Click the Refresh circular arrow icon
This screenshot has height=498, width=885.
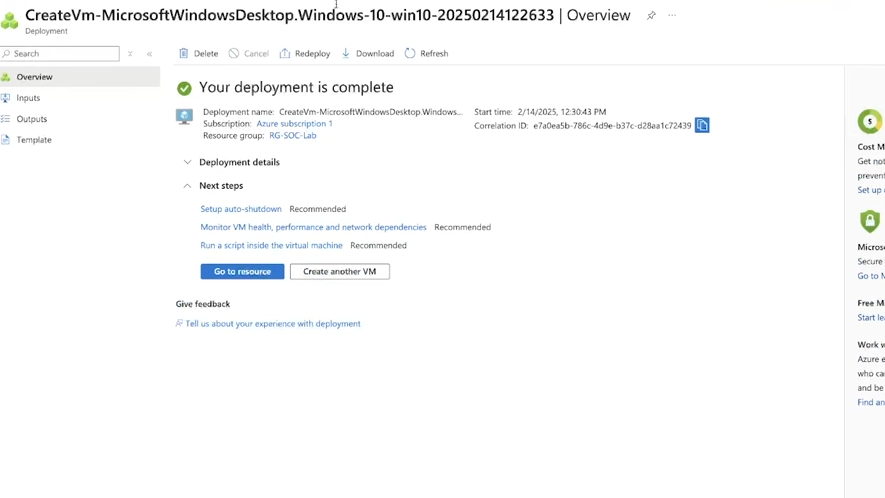click(410, 53)
